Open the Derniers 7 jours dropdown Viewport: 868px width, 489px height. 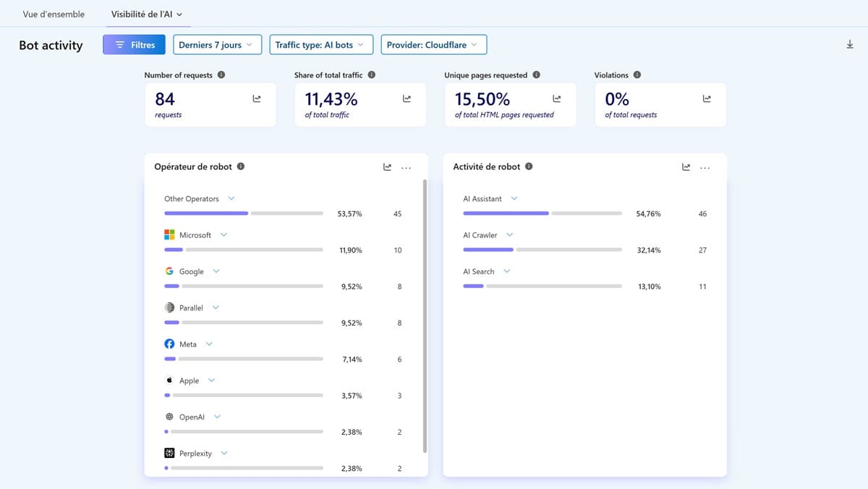tap(217, 45)
